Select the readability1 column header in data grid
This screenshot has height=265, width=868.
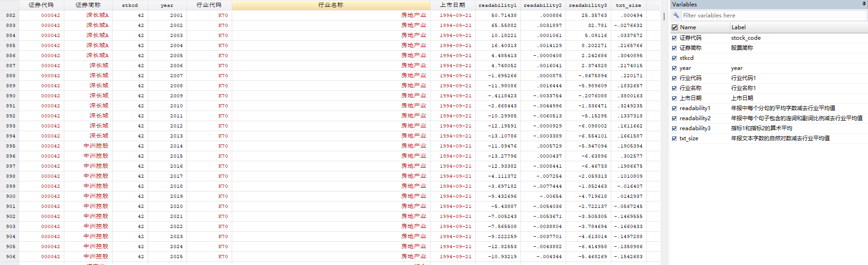pyautogui.click(x=498, y=5)
